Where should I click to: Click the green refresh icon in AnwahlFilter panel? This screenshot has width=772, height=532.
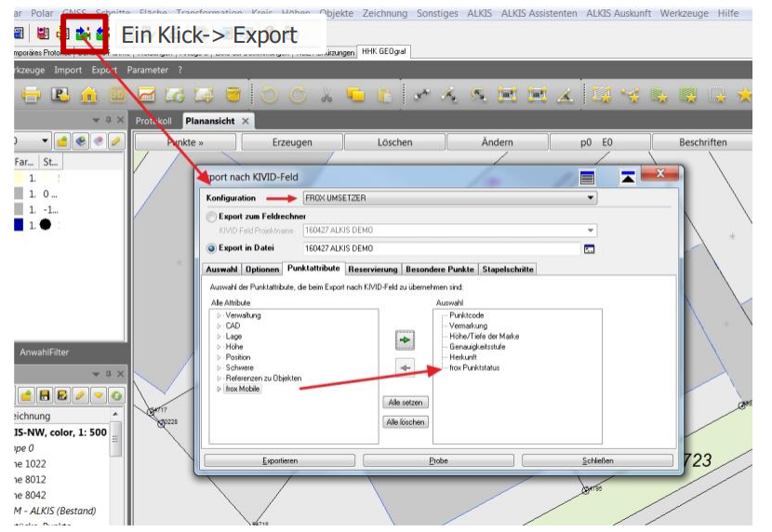pyautogui.click(x=116, y=395)
